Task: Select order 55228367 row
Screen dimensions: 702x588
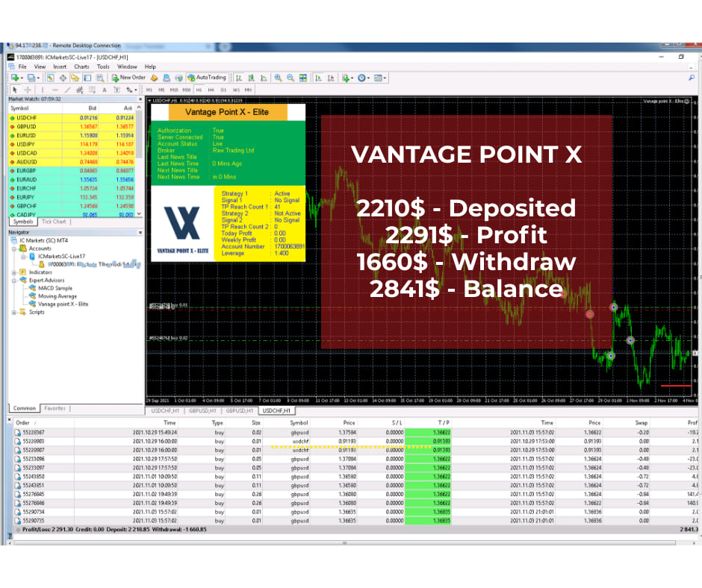Action: (x=356, y=433)
